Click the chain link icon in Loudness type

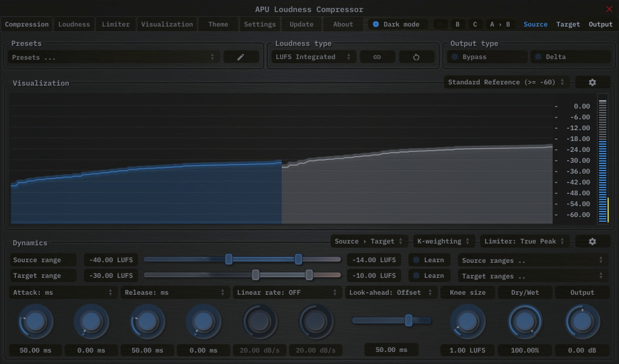[377, 56]
